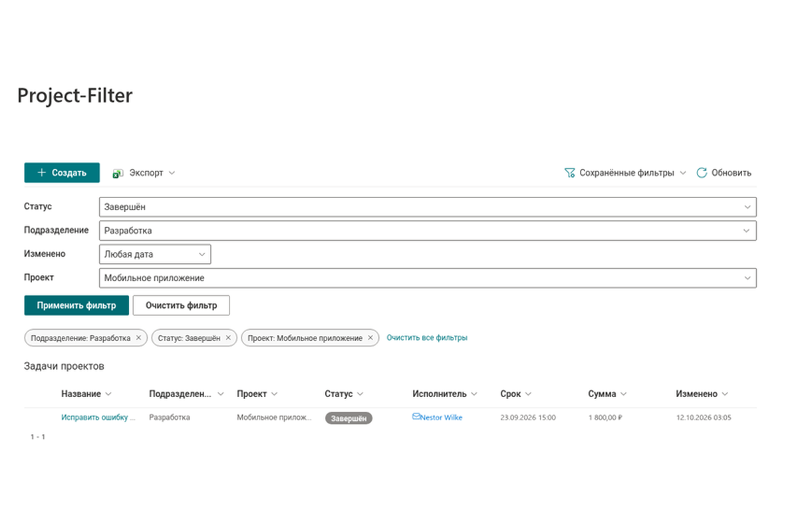
Task: Expand the Подразделение dropdown field
Action: [x=428, y=231]
